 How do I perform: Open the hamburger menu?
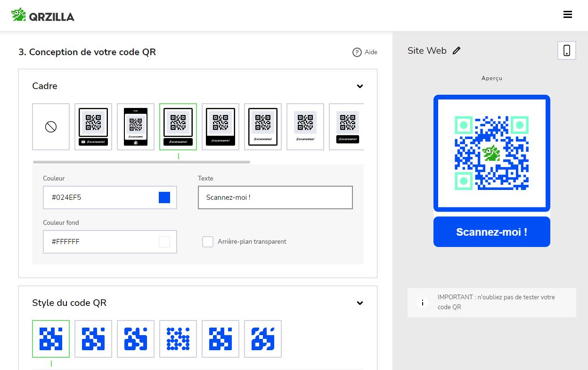[x=568, y=15]
